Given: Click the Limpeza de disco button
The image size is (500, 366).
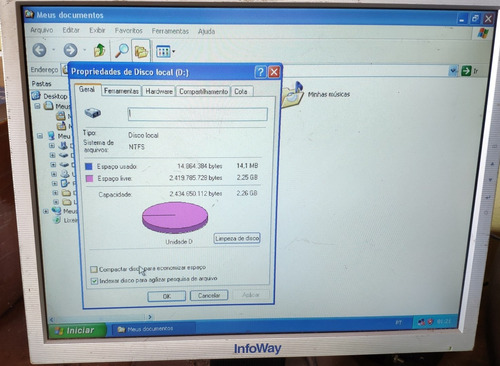Looking at the screenshot, I should (x=237, y=238).
